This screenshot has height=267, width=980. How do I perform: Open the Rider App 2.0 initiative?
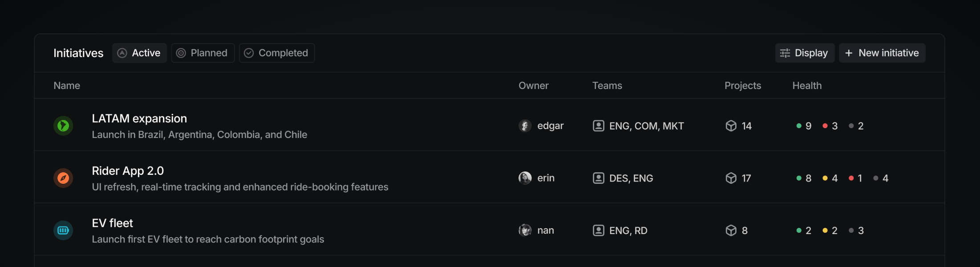click(128, 171)
